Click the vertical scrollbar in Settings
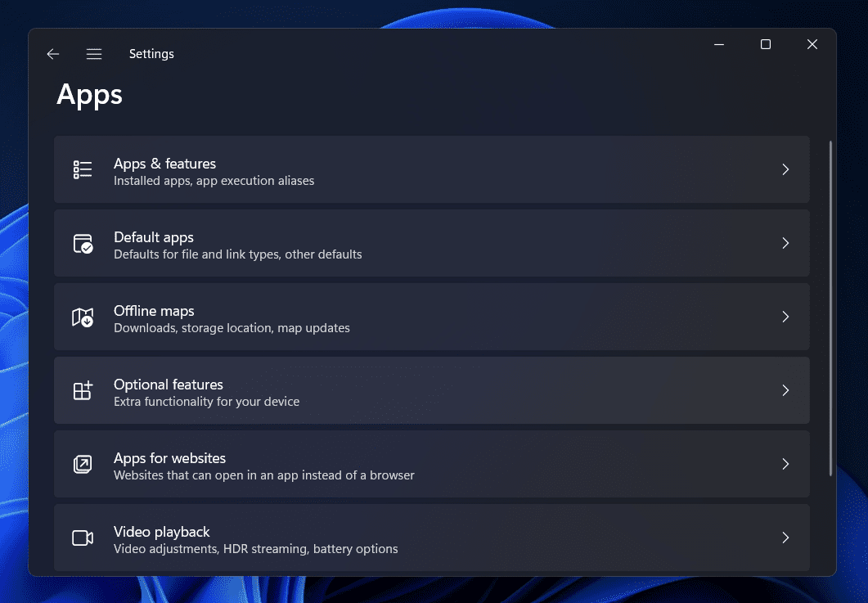The height and width of the screenshot is (603, 868). pyautogui.click(x=830, y=308)
